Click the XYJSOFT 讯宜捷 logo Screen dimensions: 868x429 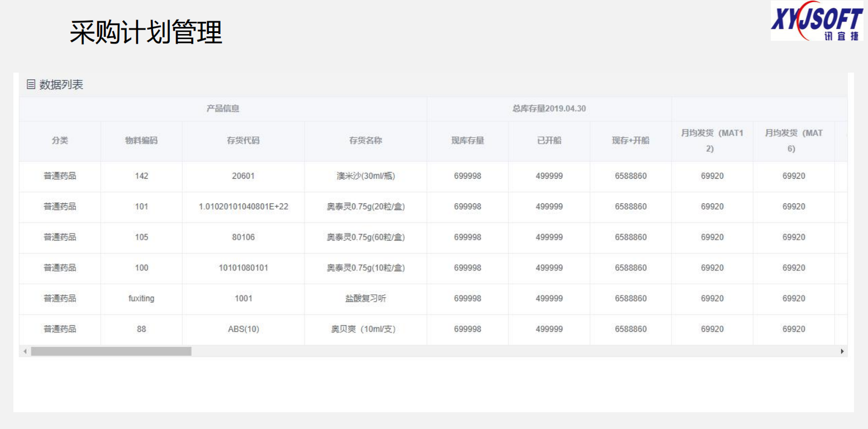[x=817, y=21]
